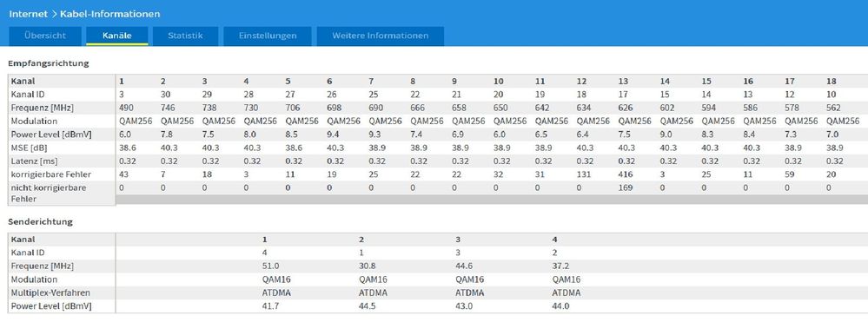
Task: Open the Weitere Informationen tab
Action: (x=380, y=36)
